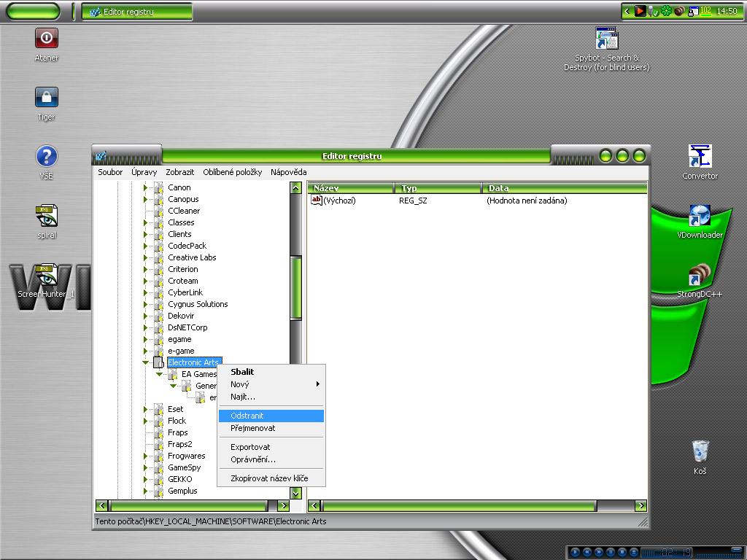Viewport: 747px width, 560px height.
Task: Open the Nový submenu entry
Action: pos(240,384)
